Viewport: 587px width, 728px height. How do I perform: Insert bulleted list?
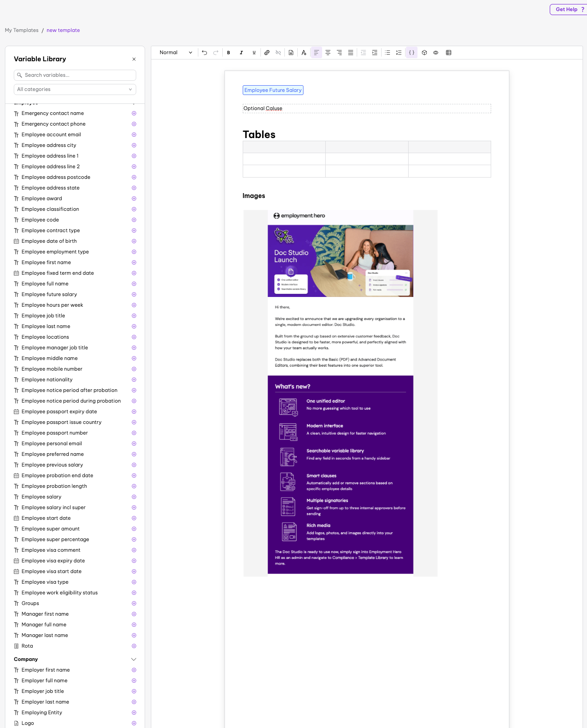pos(387,52)
